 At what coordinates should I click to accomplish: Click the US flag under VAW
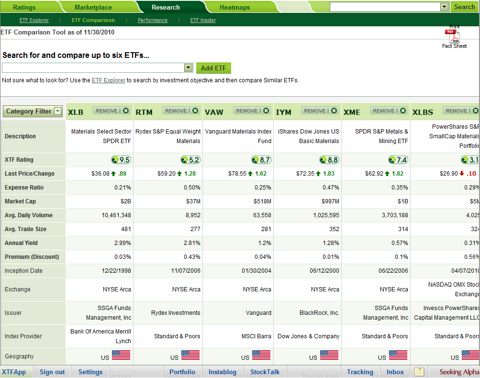point(261,355)
